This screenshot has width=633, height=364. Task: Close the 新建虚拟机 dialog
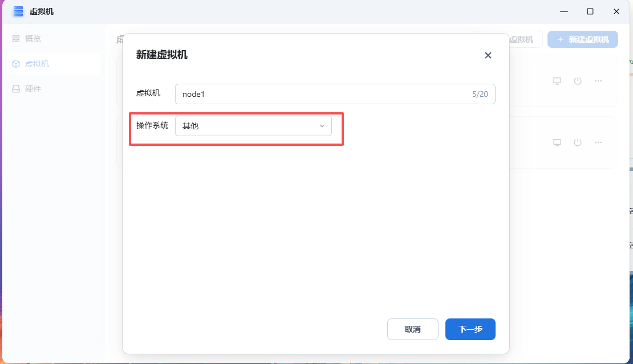click(488, 55)
